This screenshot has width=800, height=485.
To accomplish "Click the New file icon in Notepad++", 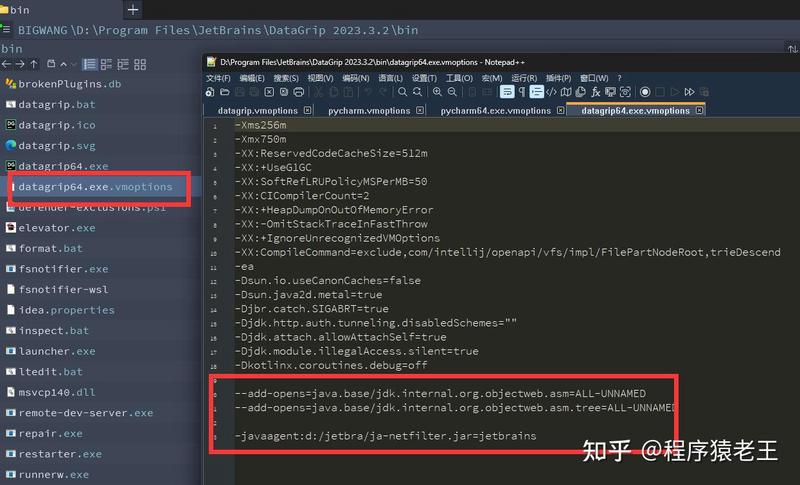I will [210, 92].
